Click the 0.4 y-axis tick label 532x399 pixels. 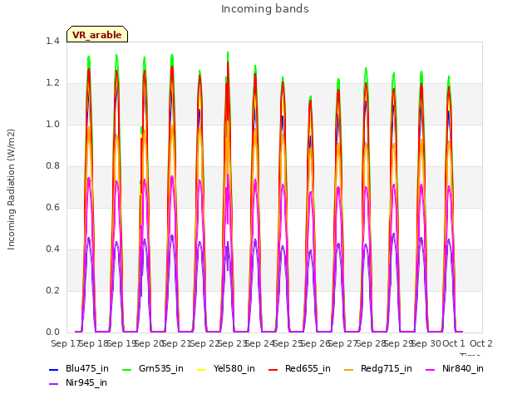pos(52,249)
